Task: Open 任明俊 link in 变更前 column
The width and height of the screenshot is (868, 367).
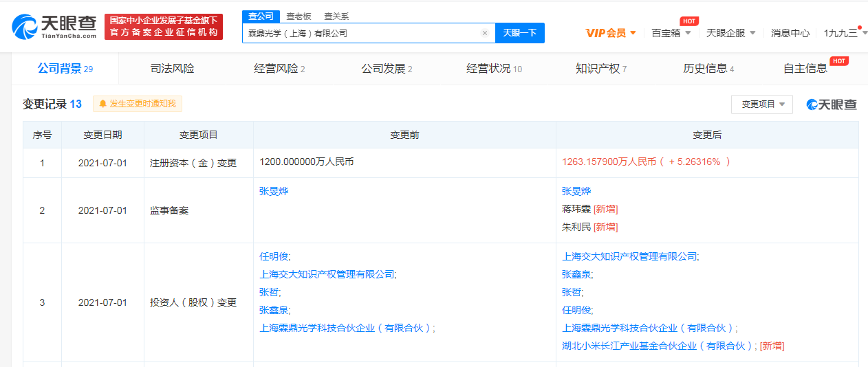Action: coord(274,256)
